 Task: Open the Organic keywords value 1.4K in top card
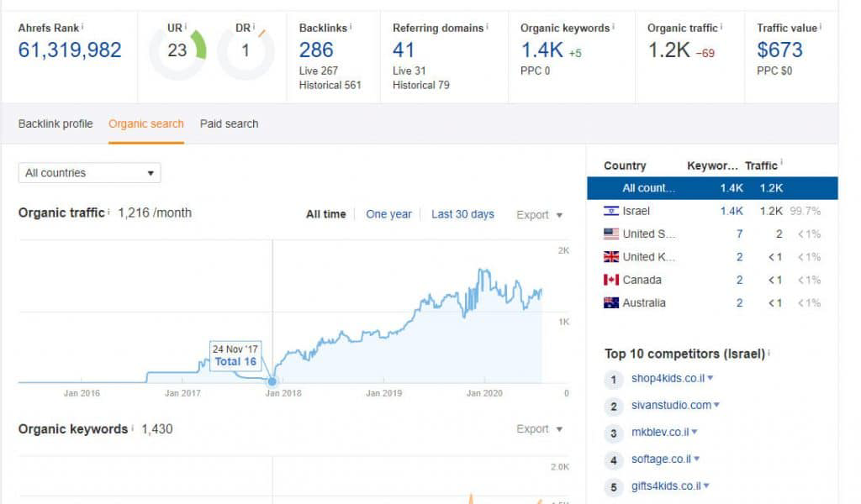542,50
